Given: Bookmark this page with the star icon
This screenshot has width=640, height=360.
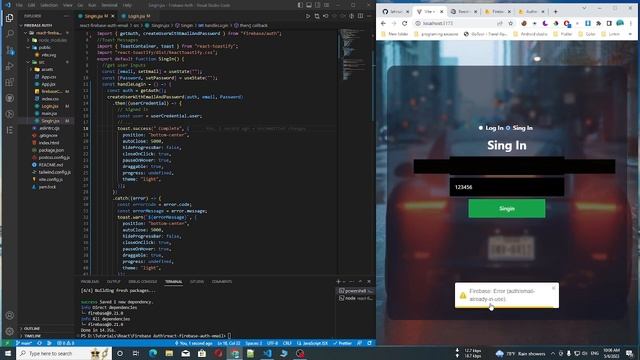Looking at the screenshot, I should (x=510, y=23).
